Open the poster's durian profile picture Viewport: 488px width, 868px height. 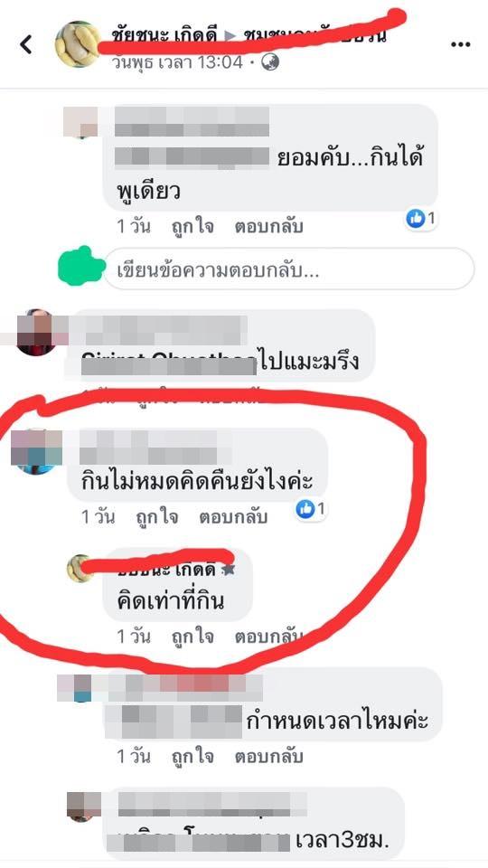pyautogui.click(x=78, y=43)
